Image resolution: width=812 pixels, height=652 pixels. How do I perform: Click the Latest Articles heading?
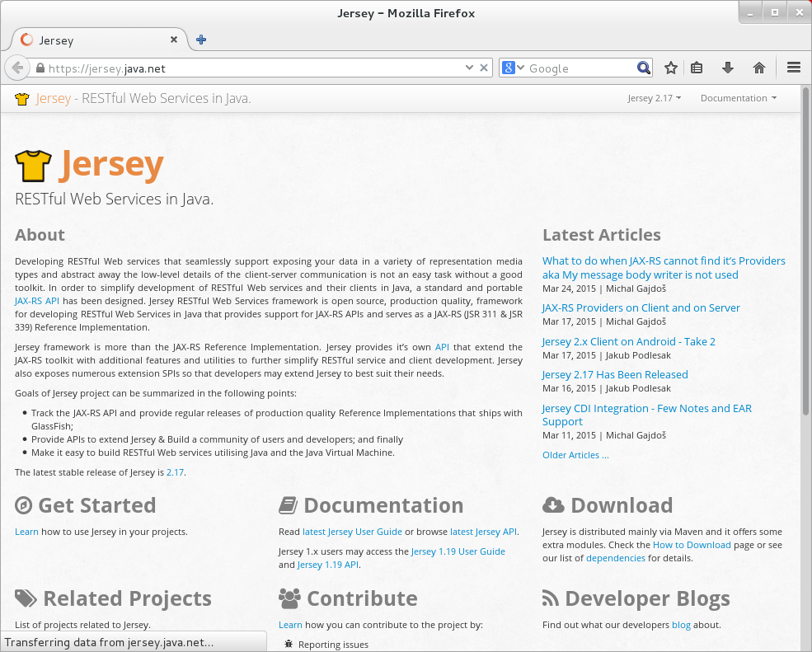(x=601, y=235)
